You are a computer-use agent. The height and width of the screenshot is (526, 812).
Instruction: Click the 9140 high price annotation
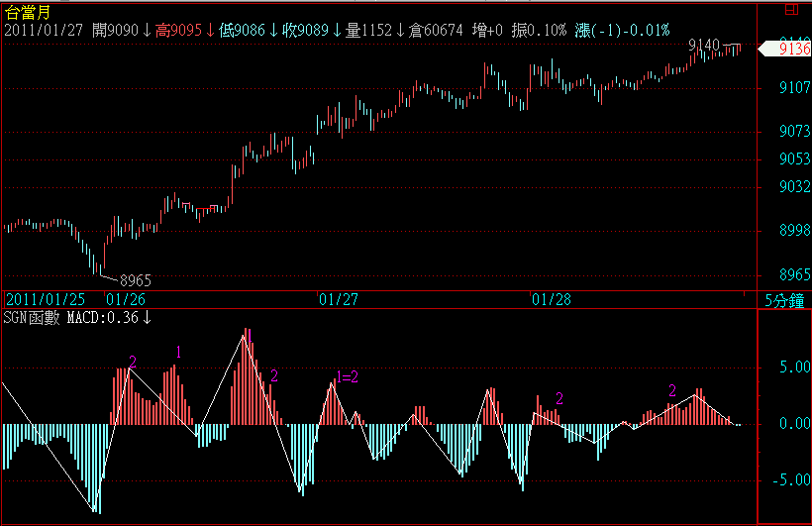(x=704, y=46)
